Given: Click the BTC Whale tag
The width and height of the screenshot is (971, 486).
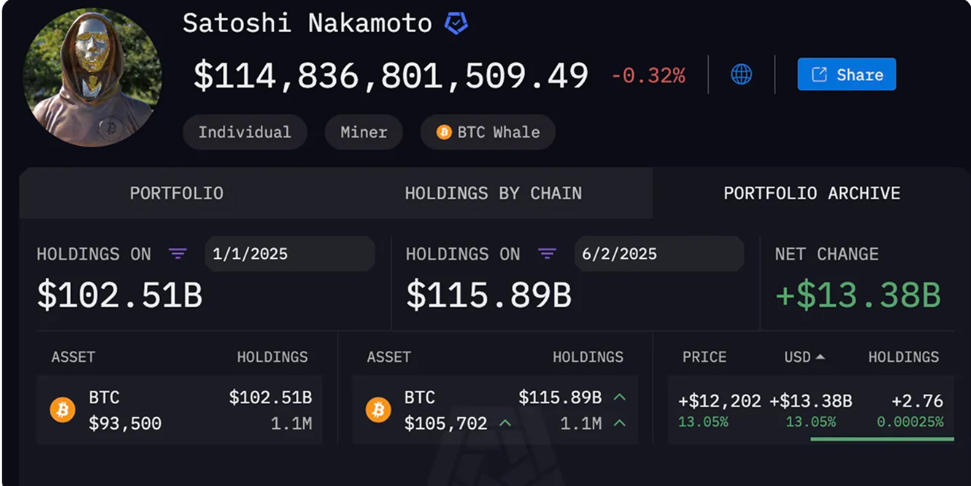Looking at the screenshot, I should click(488, 132).
